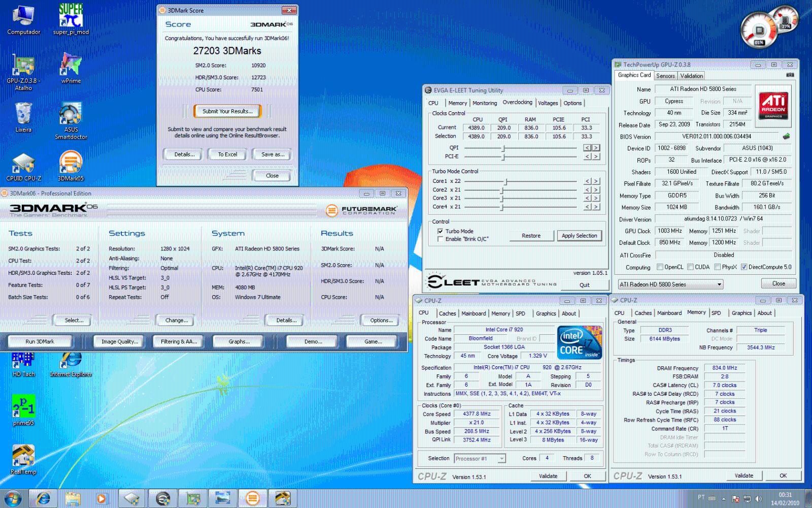This screenshot has height=508, width=812.
Task: Open the Processor #1 selection dropdown
Action: 480,459
